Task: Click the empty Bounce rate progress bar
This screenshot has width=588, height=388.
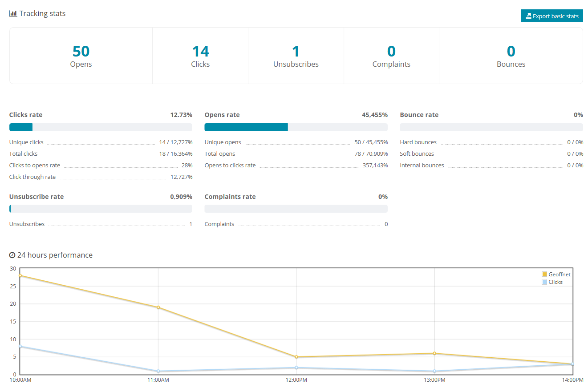Action: point(491,127)
